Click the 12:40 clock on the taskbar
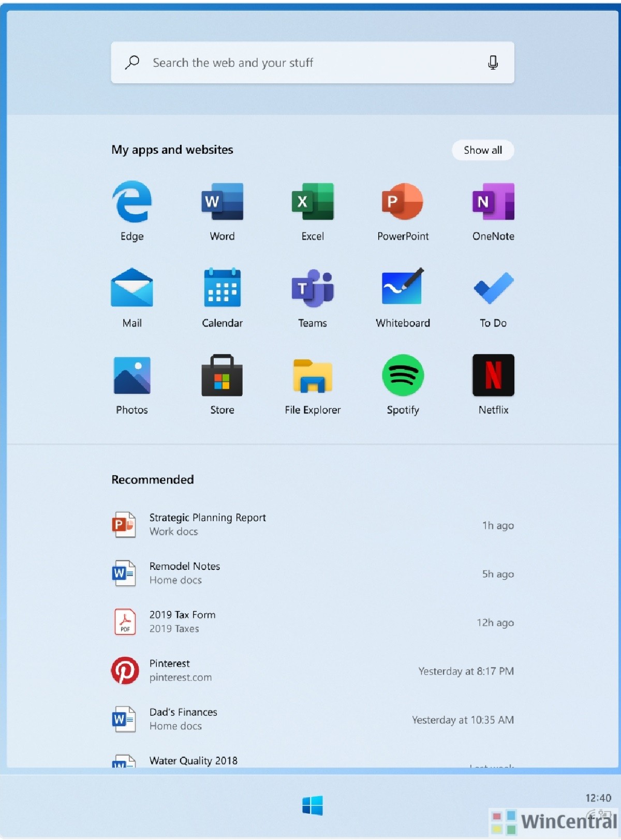Image resolution: width=621 pixels, height=840 pixels. (x=598, y=798)
